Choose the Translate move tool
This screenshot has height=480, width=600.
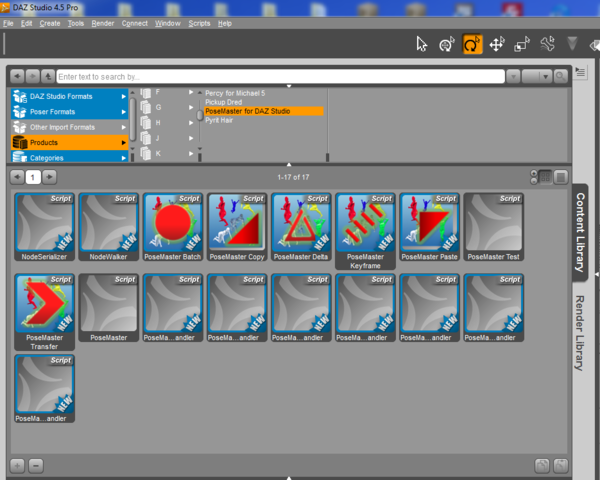497,44
